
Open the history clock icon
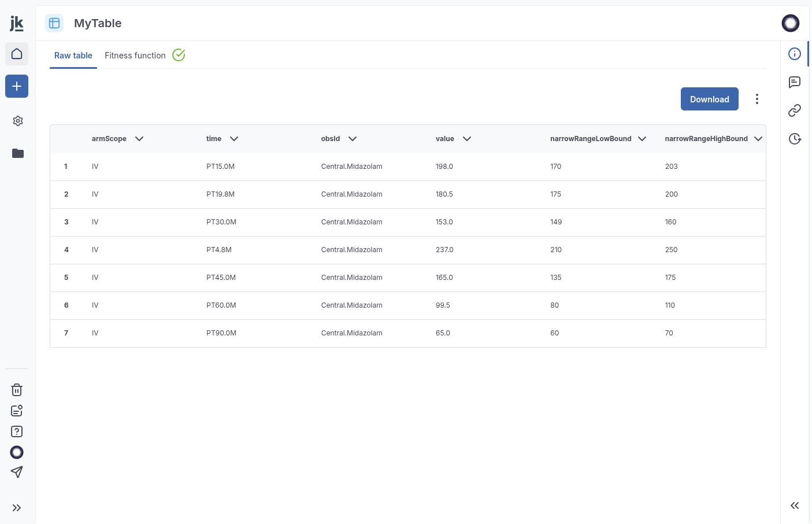point(795,139)
